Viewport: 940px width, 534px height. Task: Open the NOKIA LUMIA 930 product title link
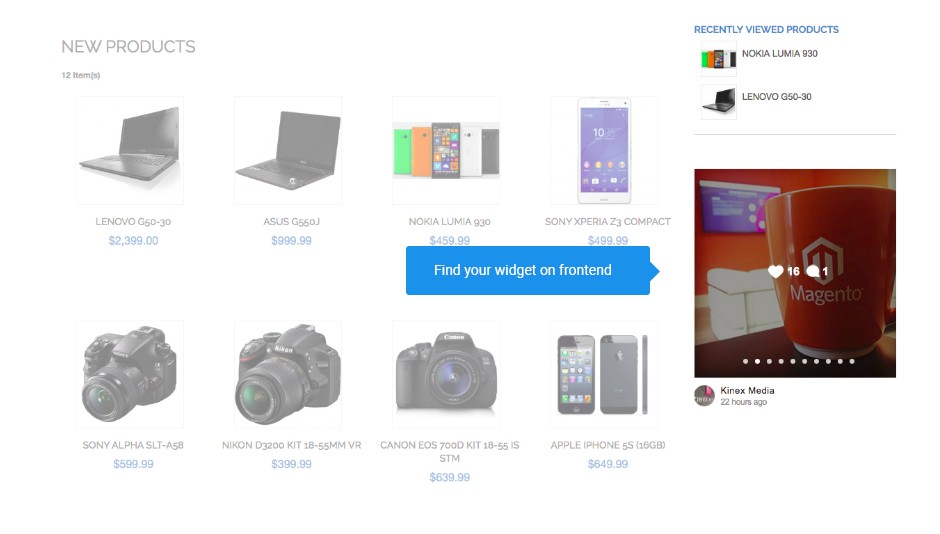click(450, 222)
